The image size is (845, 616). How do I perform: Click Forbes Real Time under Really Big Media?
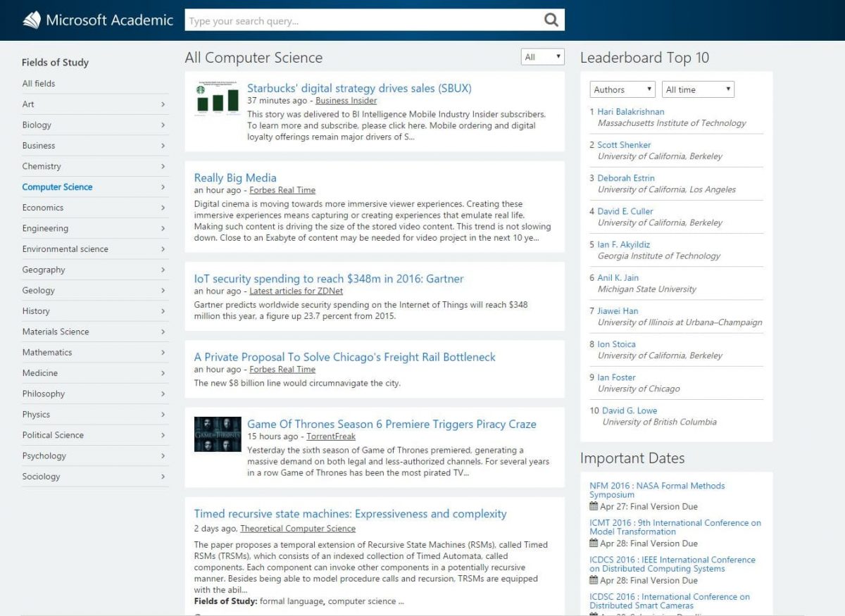tap(282, 190)
